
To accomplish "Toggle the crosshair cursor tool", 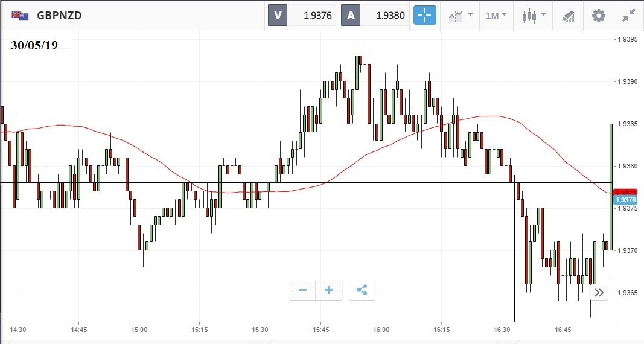I will [x=424, y=16].
